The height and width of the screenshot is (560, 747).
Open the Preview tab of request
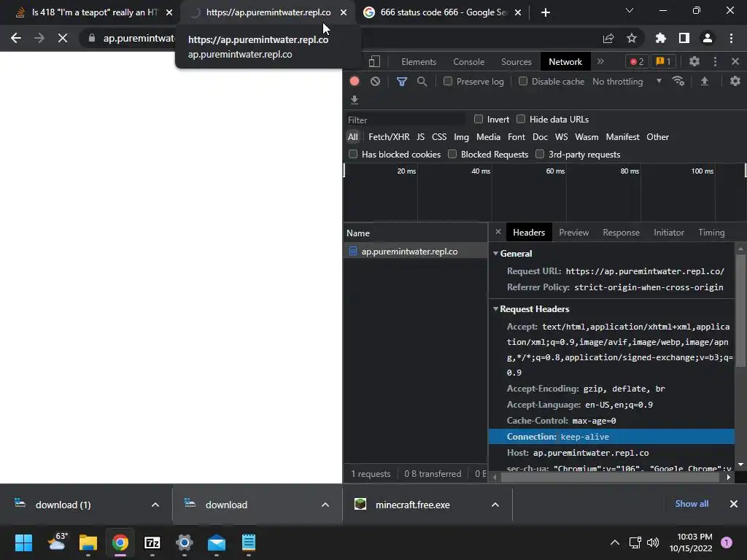tap(573, 233)
